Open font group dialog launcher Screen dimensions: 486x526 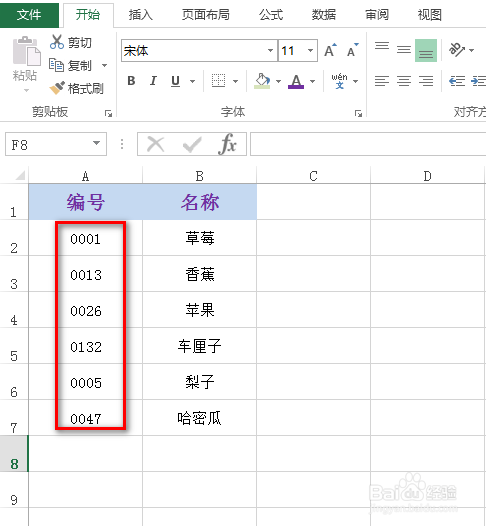pos(358,113)
